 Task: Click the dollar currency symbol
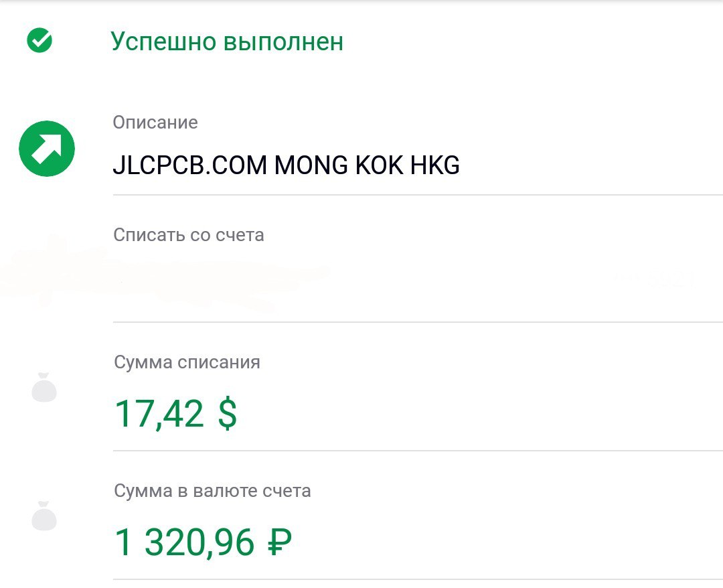[x=227, y=414]
